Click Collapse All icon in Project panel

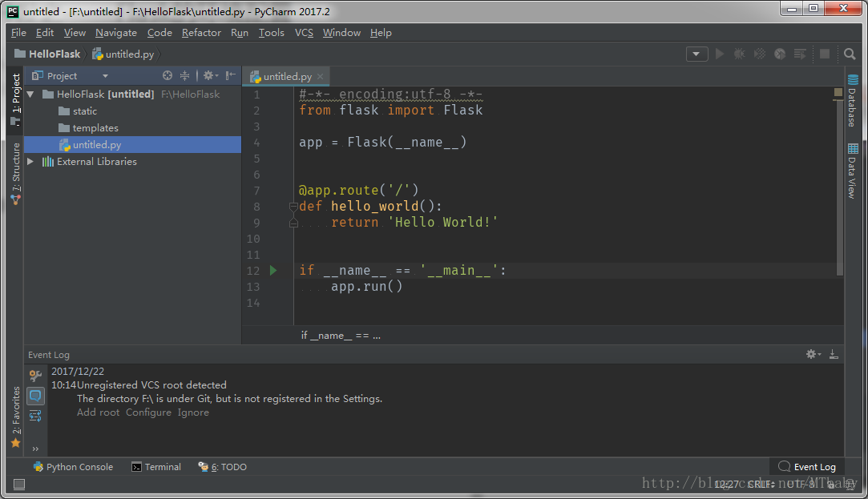pos(185,75)
